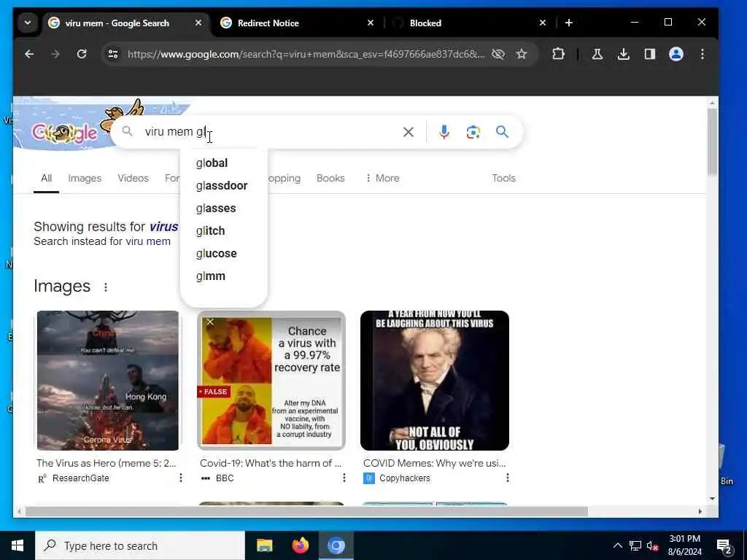This screenshot has height=560, width=747.
Task: Go forward with the forward arrow
Action: (x=55, y=54)
